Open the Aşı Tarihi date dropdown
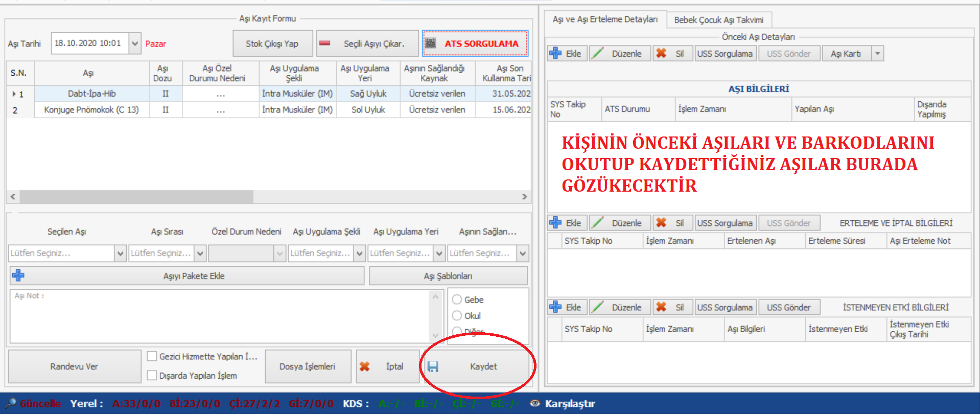 [135, 43]
